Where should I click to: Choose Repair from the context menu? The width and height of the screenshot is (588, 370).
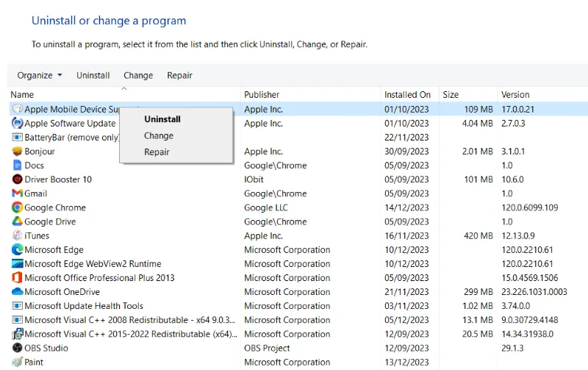[x=157, y=152]
